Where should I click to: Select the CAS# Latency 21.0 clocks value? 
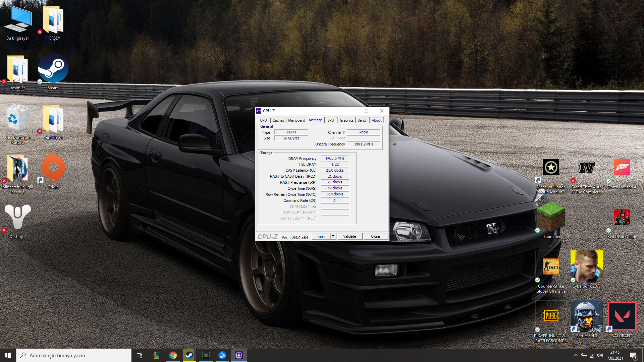[335, 170]
